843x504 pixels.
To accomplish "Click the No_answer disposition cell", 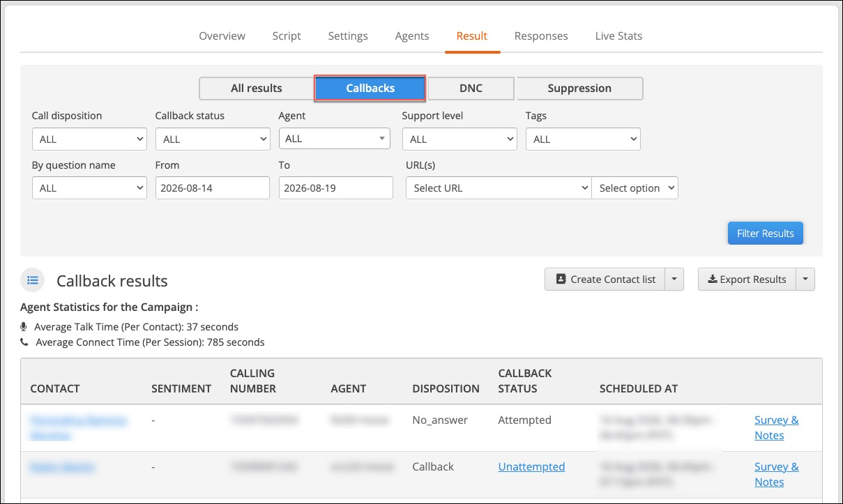I will [440, 420].
